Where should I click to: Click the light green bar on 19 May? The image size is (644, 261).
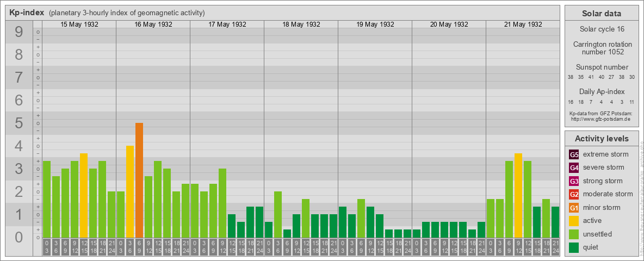point(361,219)
